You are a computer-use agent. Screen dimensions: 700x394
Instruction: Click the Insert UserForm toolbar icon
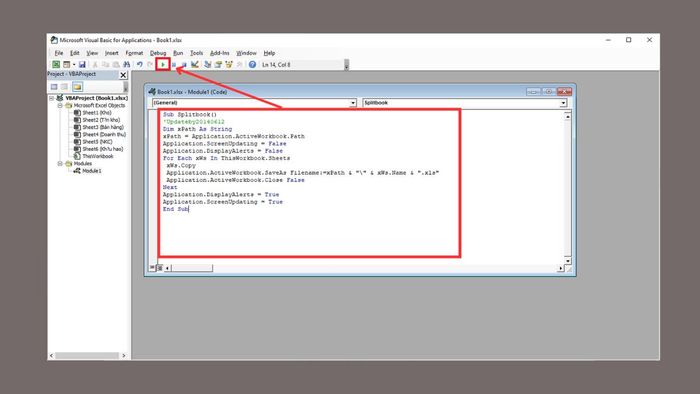67,65
